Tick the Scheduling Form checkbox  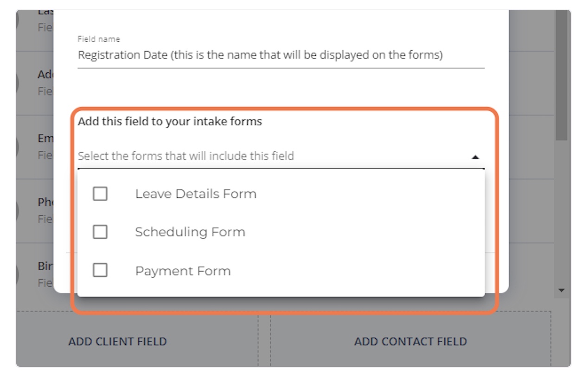coord(100,232)
